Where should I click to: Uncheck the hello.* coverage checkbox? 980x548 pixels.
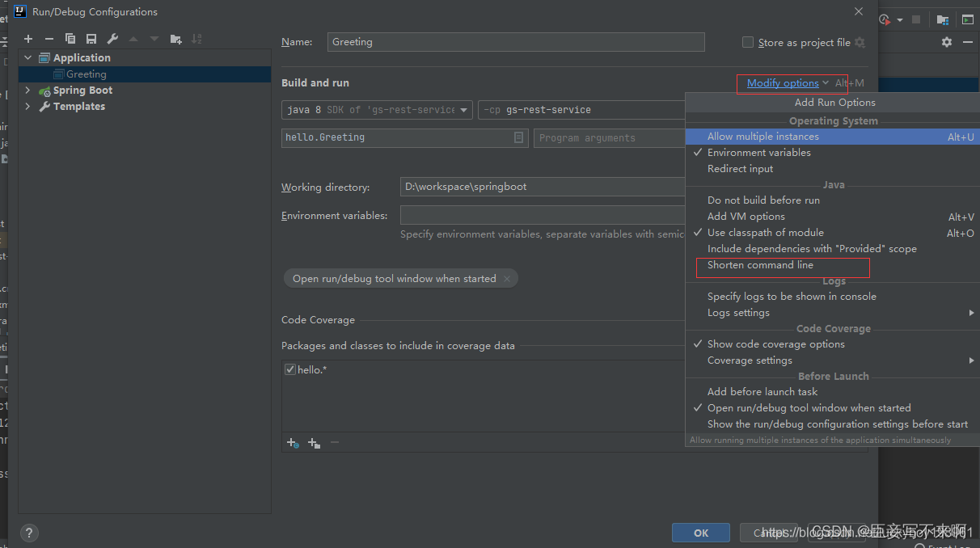click(289, 369)
